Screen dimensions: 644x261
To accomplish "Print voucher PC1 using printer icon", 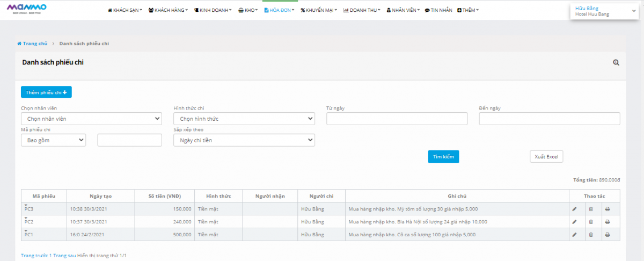I will tap(608, 235).
